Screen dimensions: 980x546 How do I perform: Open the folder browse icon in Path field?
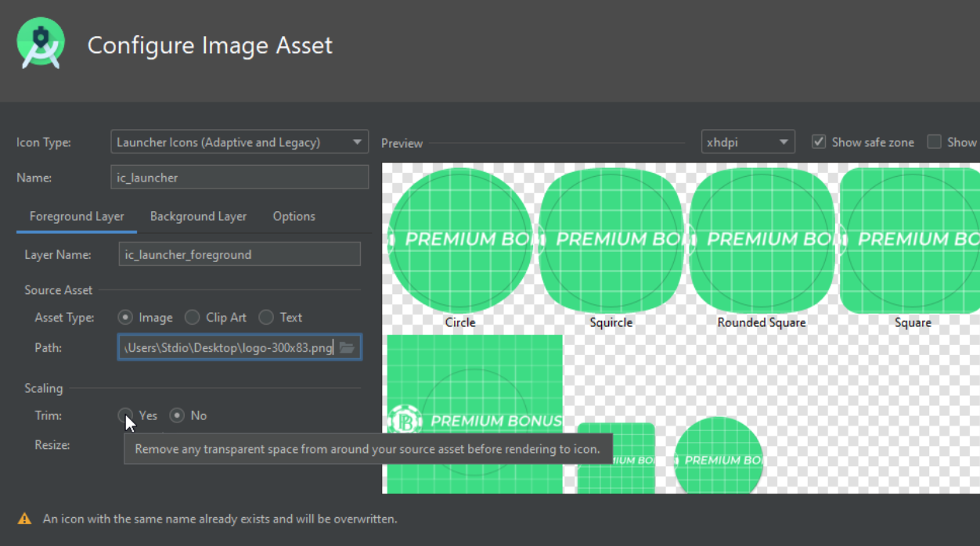click(x=348, y=347)
